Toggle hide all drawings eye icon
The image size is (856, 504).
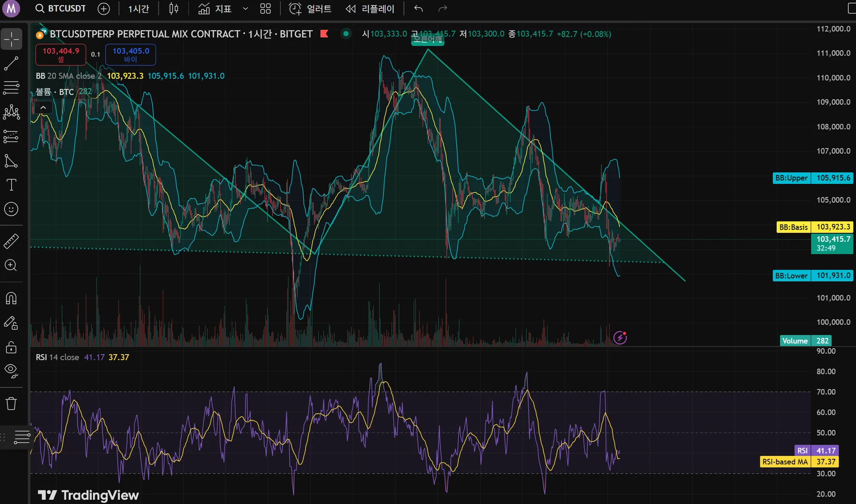point(11,371)
